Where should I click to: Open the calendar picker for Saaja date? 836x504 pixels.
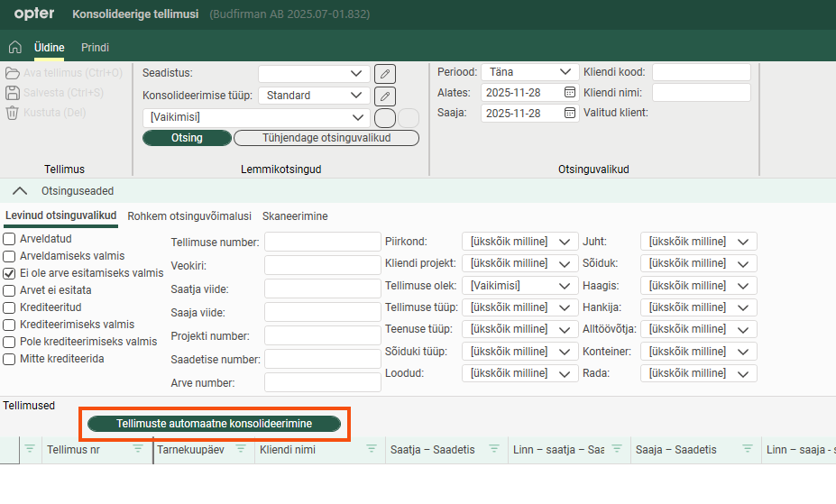point(569,113)
